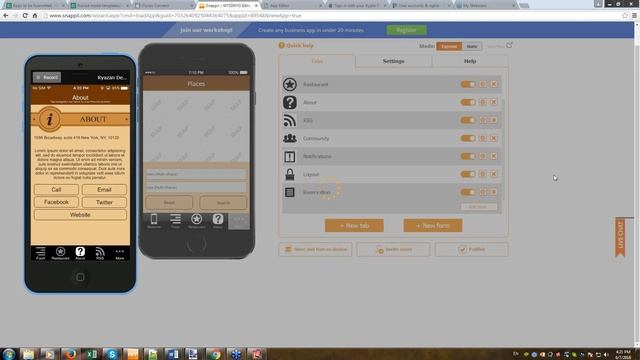
Task: Click the Community people icon
Action: (289, 138)
